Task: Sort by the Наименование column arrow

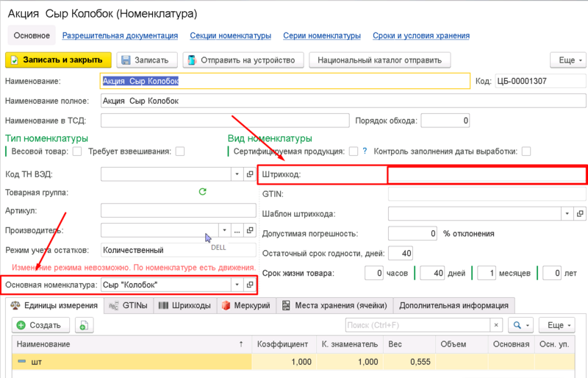Action: click(x=241, y=344)
